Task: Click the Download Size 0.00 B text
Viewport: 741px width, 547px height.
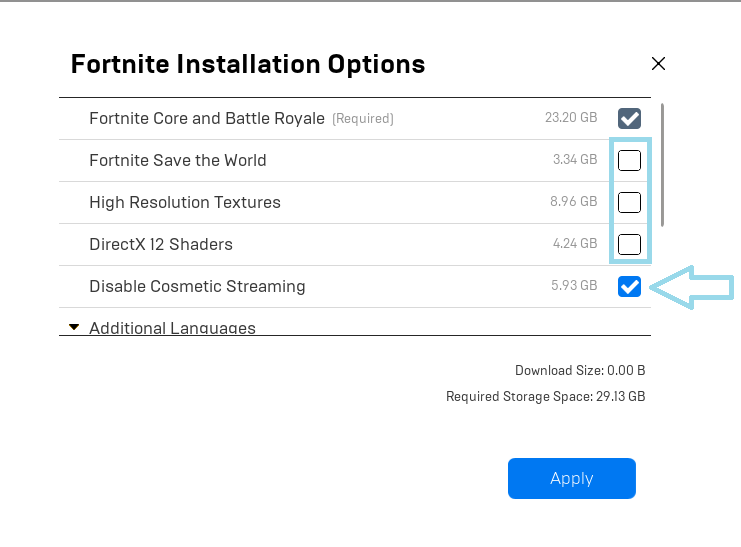Action: pos(580,370)
